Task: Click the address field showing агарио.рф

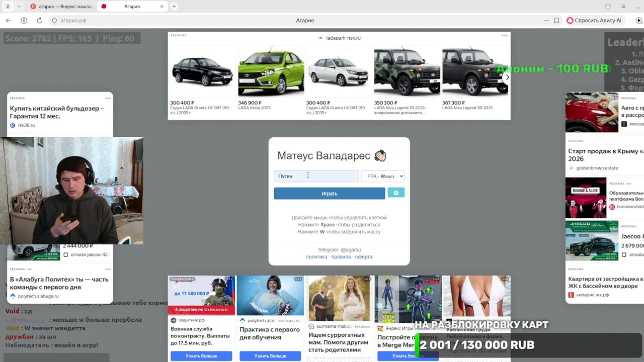Action: click(x=73, y=21)
